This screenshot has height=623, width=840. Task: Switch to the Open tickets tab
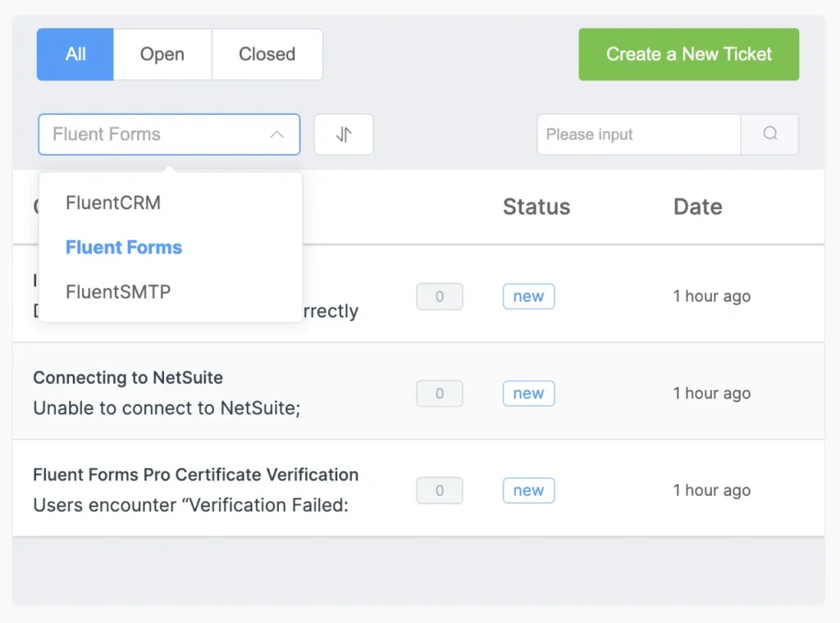(162, 54)
